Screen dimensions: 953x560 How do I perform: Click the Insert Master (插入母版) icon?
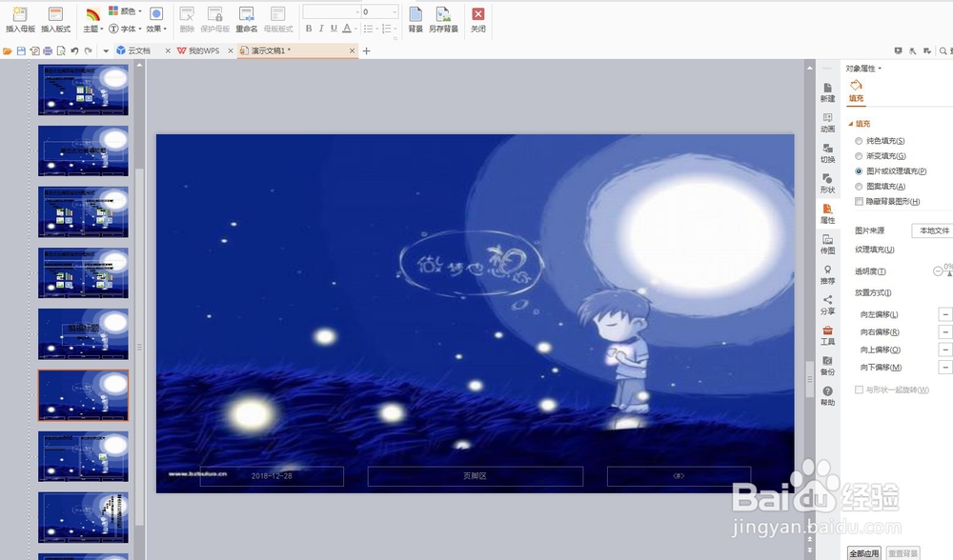(x=20, y=19)
